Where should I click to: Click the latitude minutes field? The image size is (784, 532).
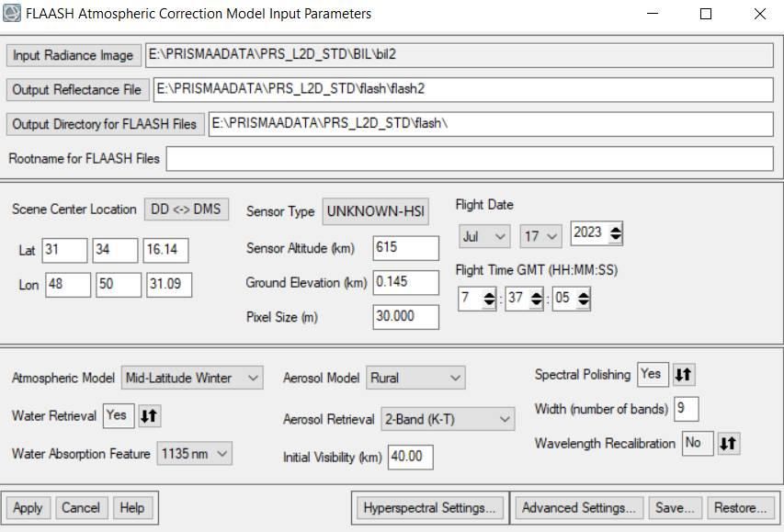[x=115, y=250]
